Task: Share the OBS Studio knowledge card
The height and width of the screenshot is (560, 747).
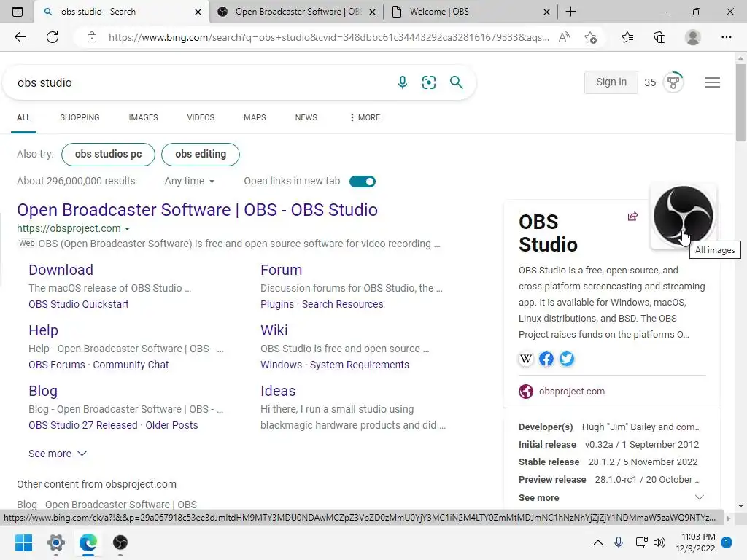Action: (632, 217)
